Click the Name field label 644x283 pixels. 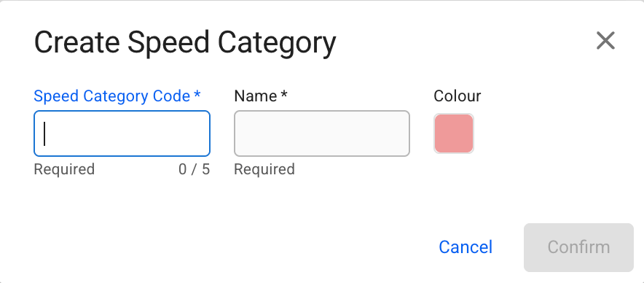256,96
